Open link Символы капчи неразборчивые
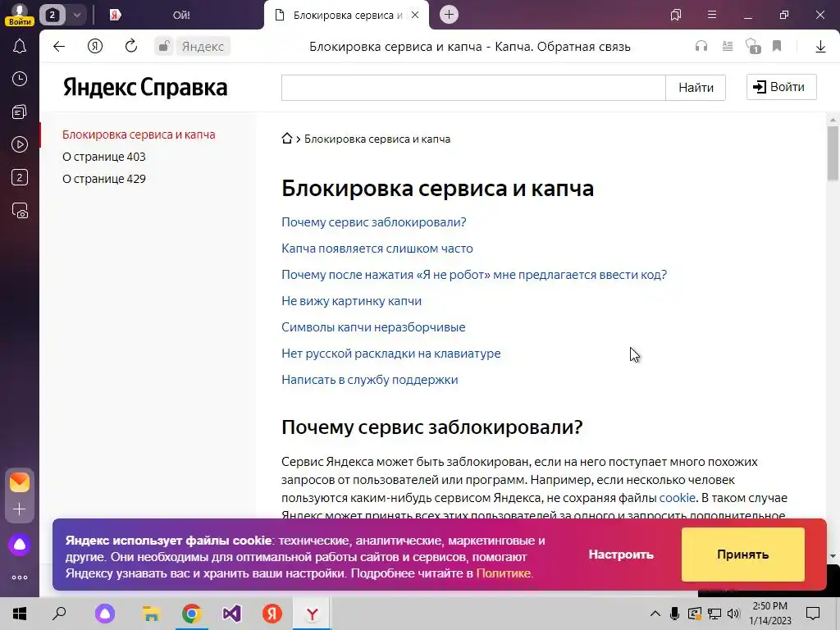The width and height of the screenshot is (840, 630). point(373,326)
